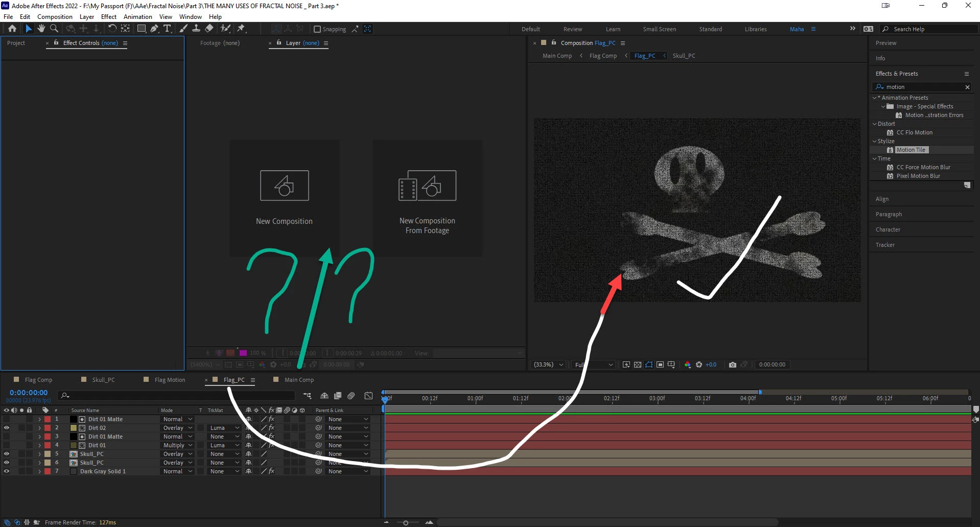Open Show Channel and color management icon
The height and width of the screenshot is (527, 980).
tap(688, 364)
